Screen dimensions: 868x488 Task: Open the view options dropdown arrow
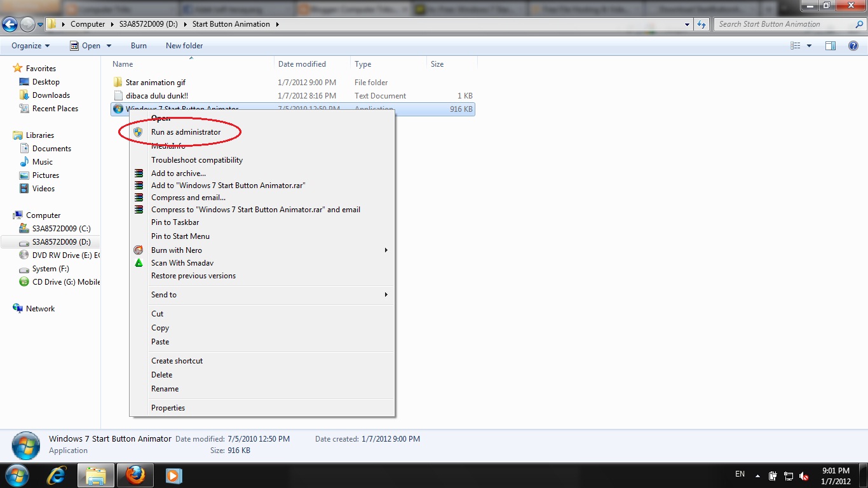tap(809, 46)
